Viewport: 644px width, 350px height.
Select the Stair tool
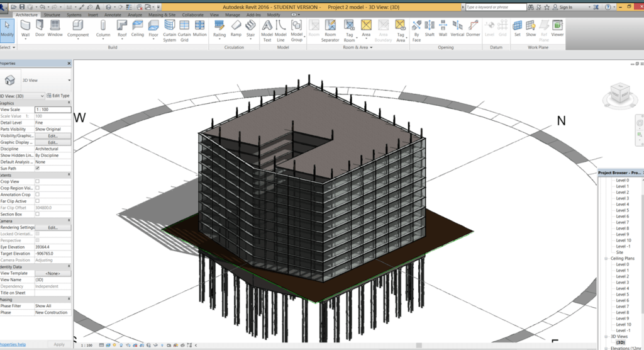tap(250, 29)
